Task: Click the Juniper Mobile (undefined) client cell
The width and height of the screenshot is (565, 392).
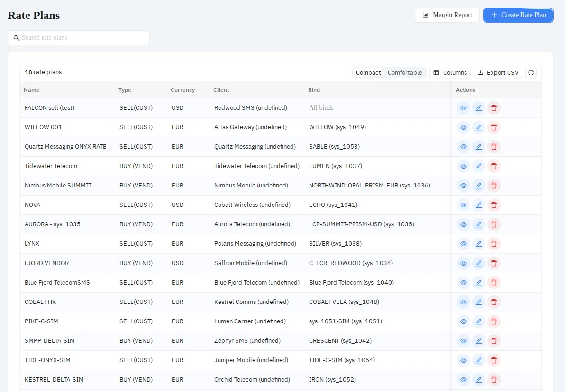Action: point(251,361)
